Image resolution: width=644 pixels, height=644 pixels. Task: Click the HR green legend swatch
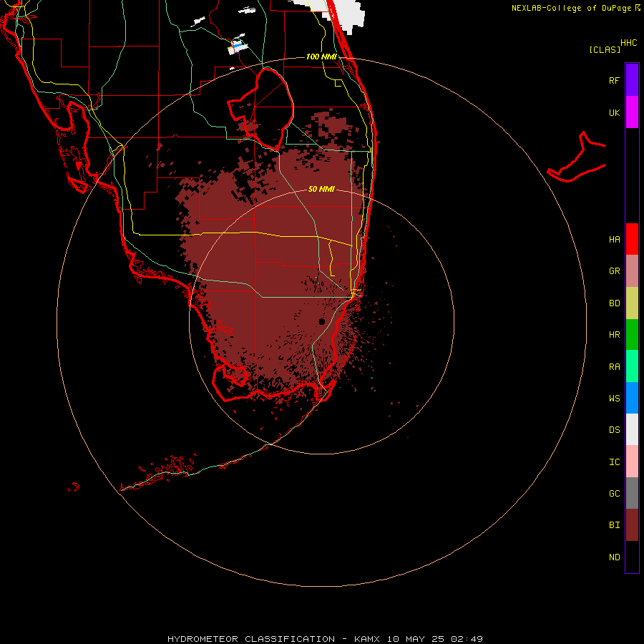click(x=632, y=335)
